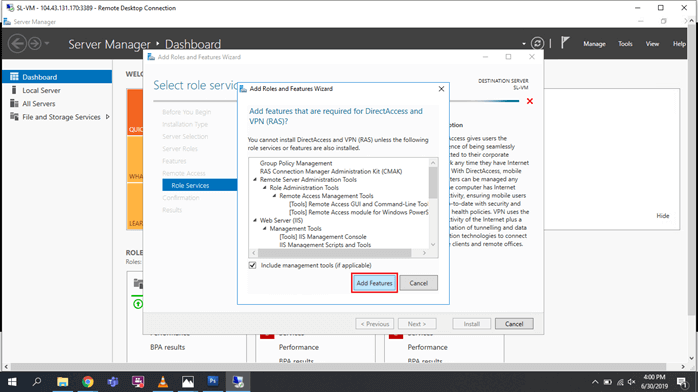The width and height of the screenshot is (698, 392).
Task: Click the feature list vertical scrollbar thumb
Action: click(433, 182)
